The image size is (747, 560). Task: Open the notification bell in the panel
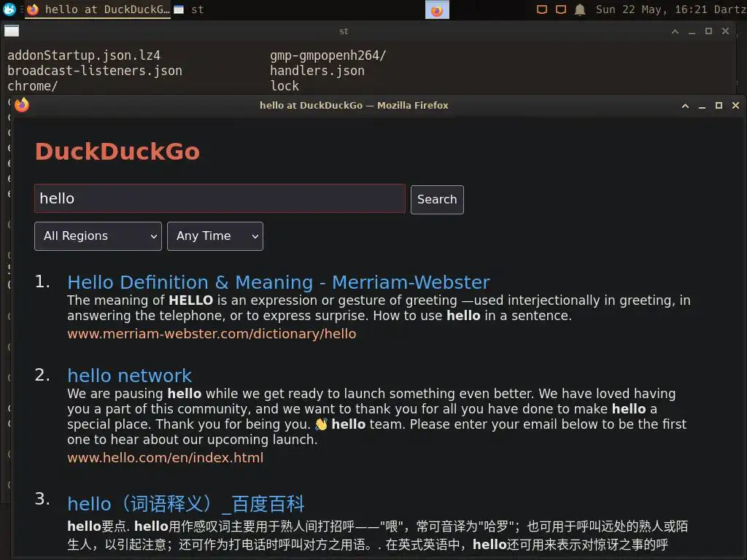point(580,9)
